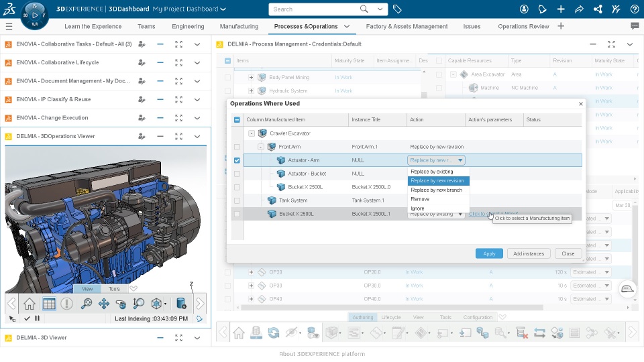Click the swap arrows icon in bottom toolbar
The height and width of the screenshot is (362, 644).
(x=539, y=333)
